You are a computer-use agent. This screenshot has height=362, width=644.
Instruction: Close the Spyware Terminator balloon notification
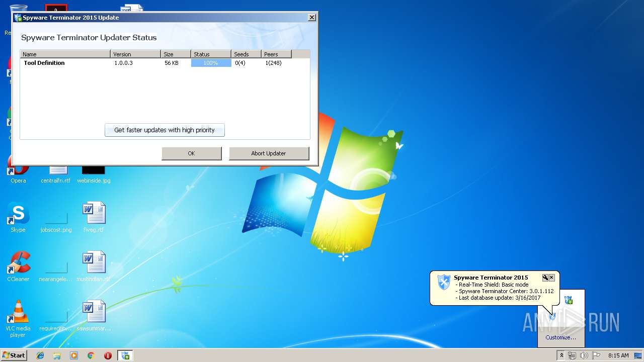point(551,278)
